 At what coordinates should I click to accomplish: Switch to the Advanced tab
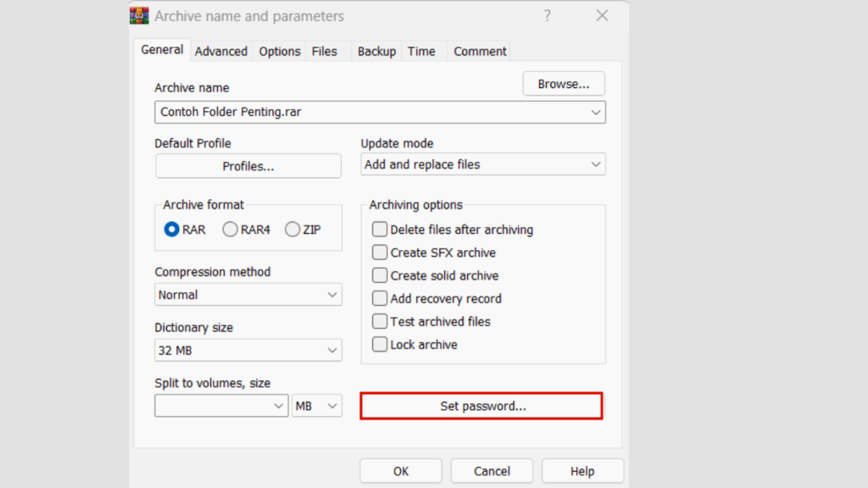click(x=221, y=52)
